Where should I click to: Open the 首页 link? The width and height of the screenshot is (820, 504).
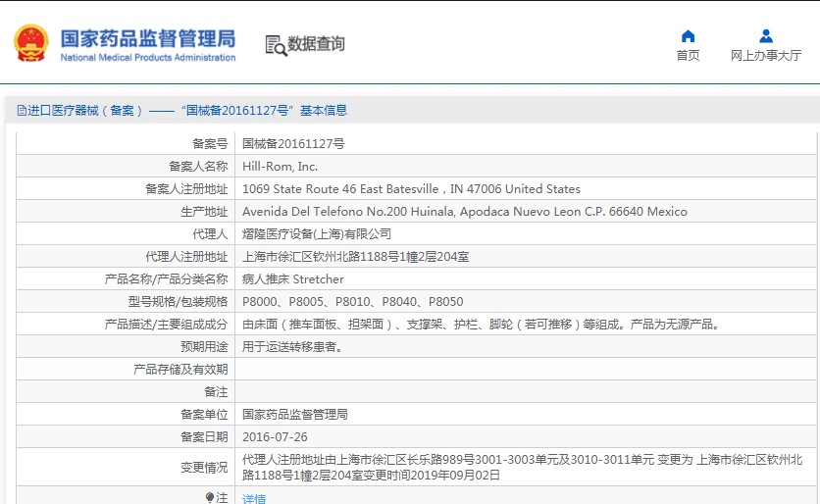click(x=688, y=56)
